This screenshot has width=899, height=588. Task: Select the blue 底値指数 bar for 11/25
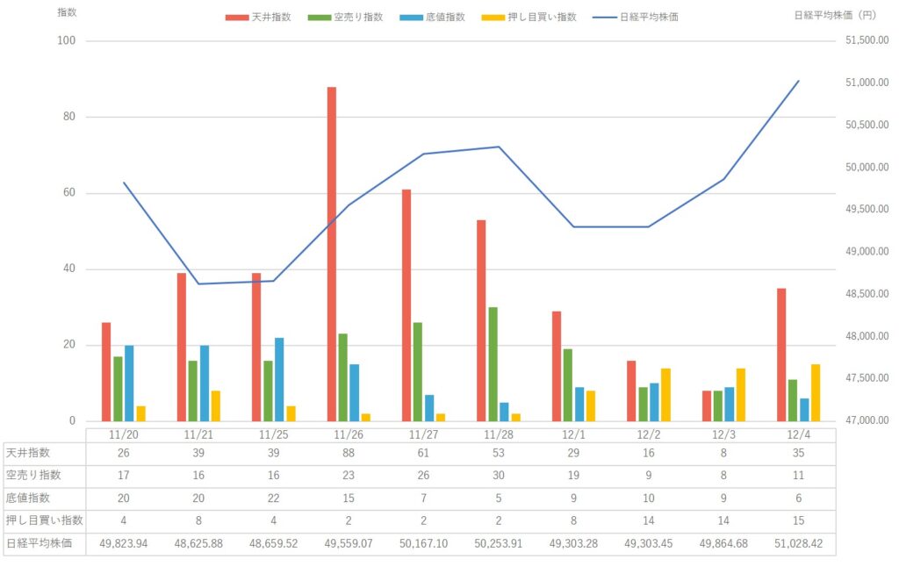click(279, 379)
